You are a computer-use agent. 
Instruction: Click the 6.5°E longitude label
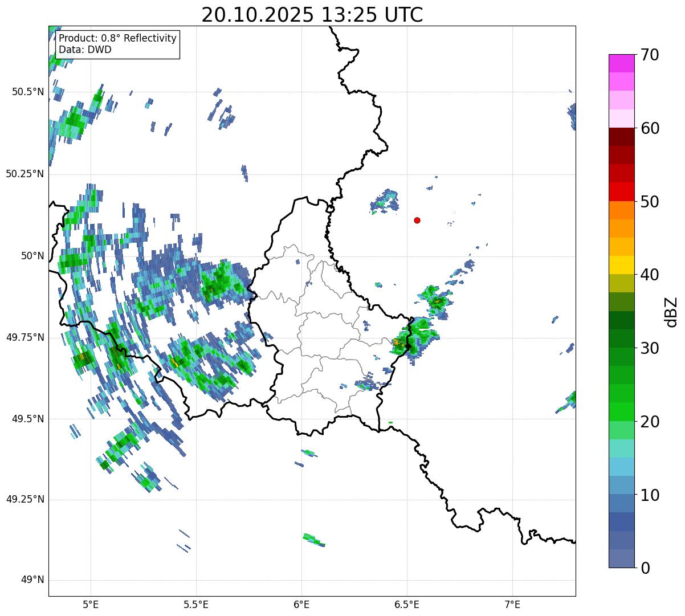coord(407,604)
